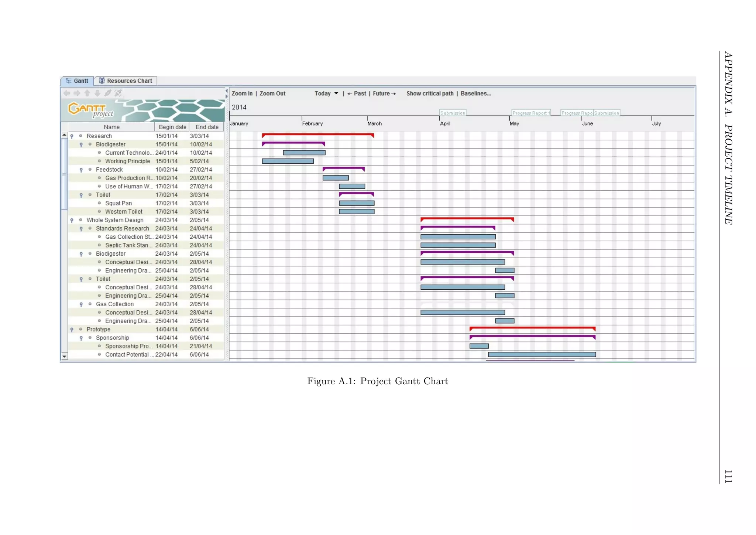The image size is (756, 535).
Task: Click the bullet icon beside Prototype
Action: 80,329
